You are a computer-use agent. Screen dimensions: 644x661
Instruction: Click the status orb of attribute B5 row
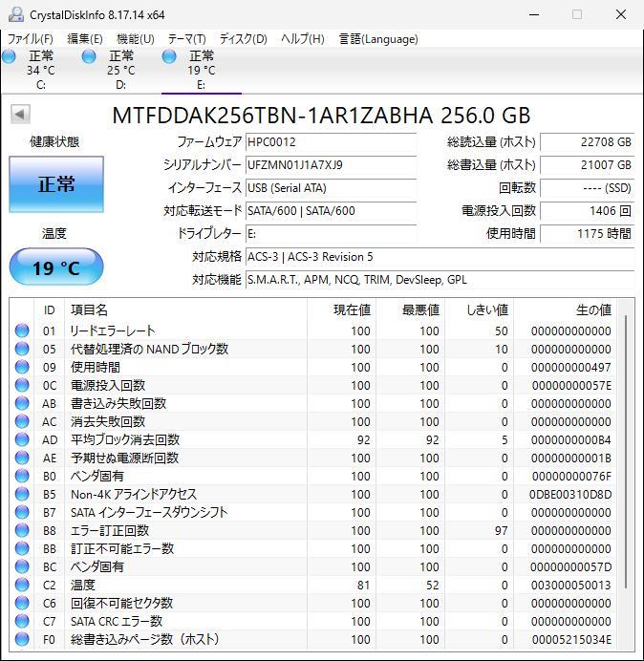[22, 494]
